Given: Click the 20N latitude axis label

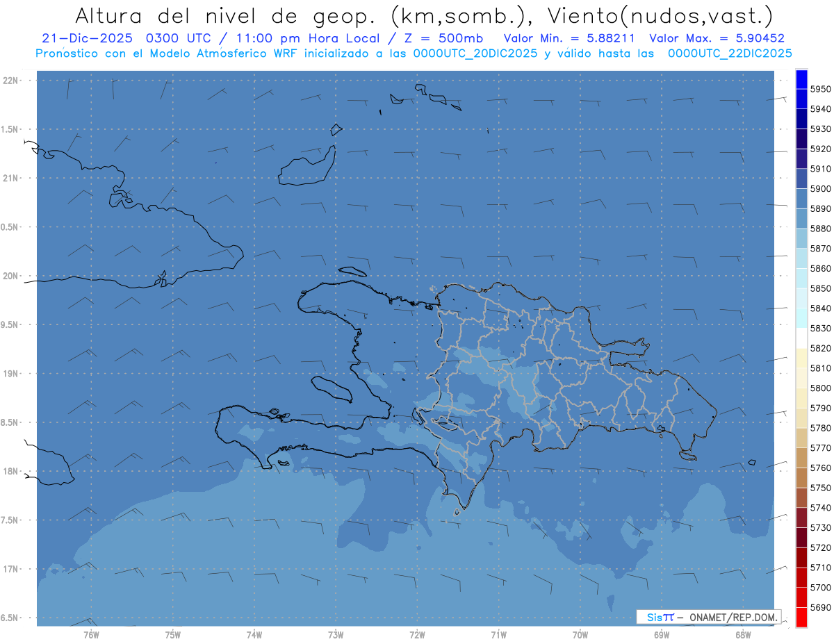Looking at the screenshot, I should [12, 276].
